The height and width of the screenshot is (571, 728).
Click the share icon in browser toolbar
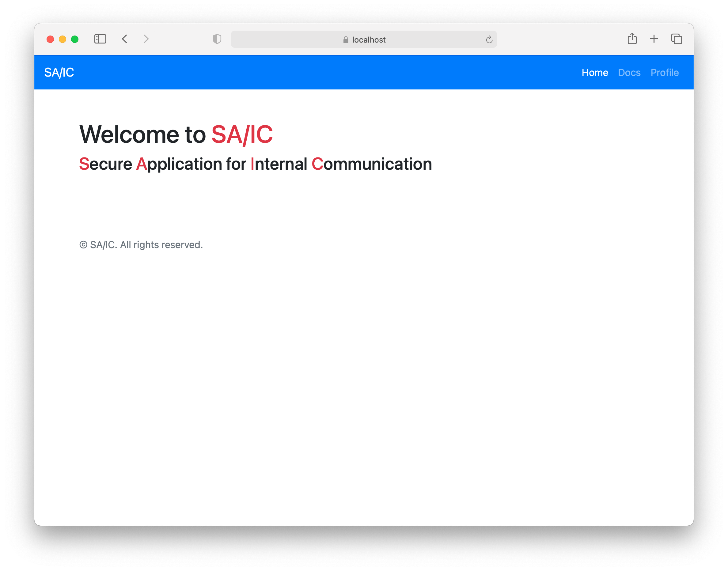coord(632,40)
